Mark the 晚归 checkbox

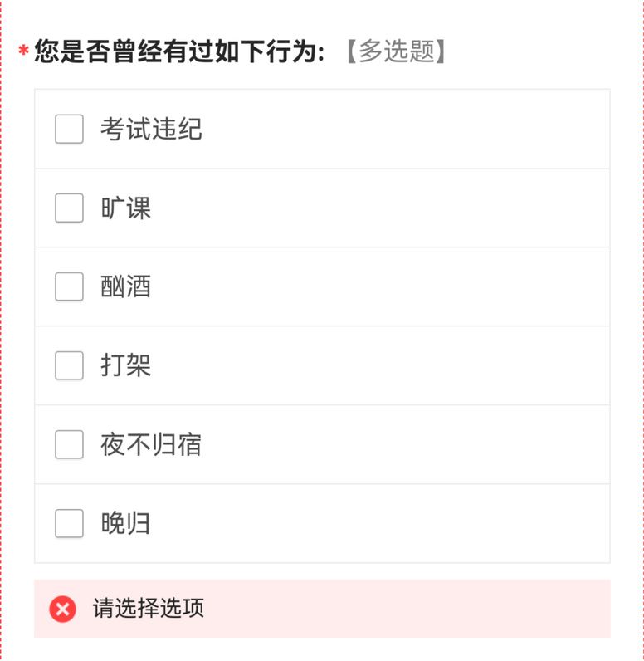coord(69,523)
